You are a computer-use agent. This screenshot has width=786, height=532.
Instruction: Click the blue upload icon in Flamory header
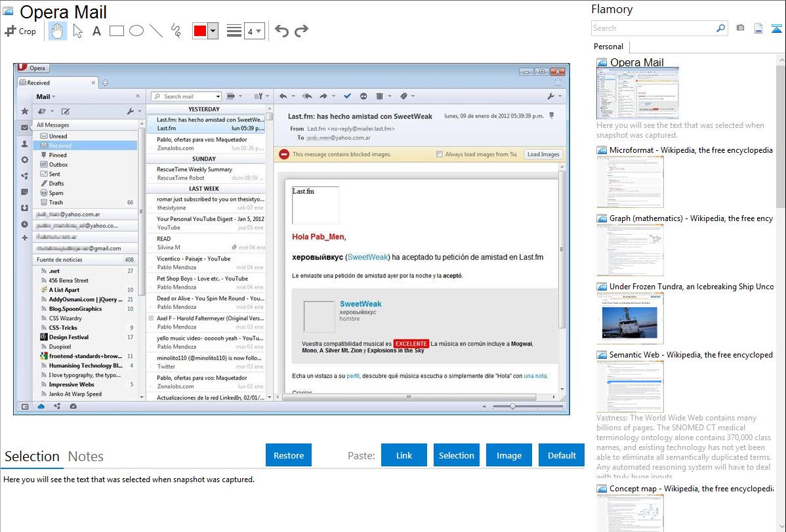(x=776, y=29)
